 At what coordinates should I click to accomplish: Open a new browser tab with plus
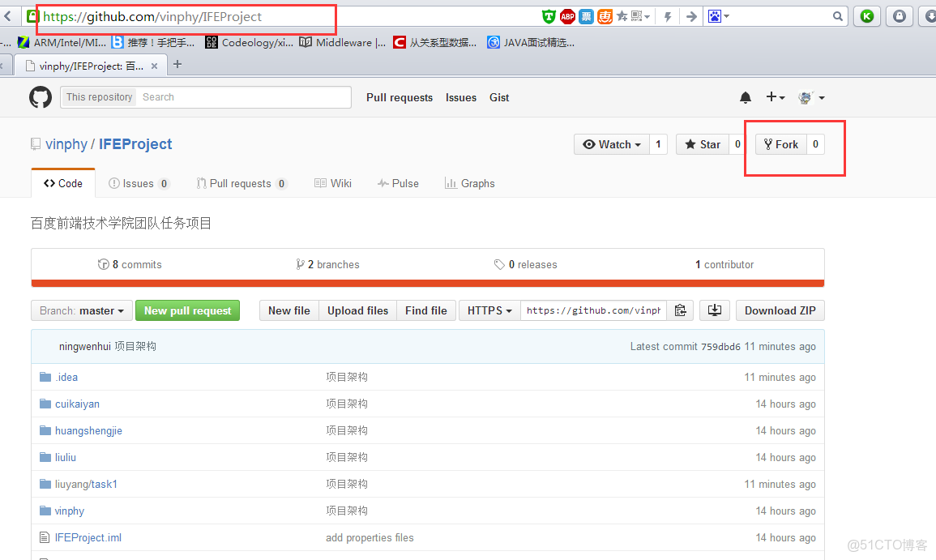pos(177,65)
